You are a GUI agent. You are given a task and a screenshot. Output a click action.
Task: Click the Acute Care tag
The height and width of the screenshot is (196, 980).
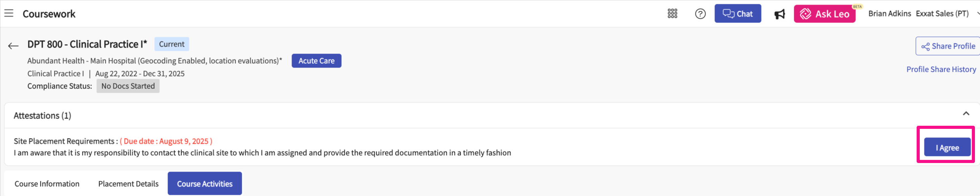point(316,61)
